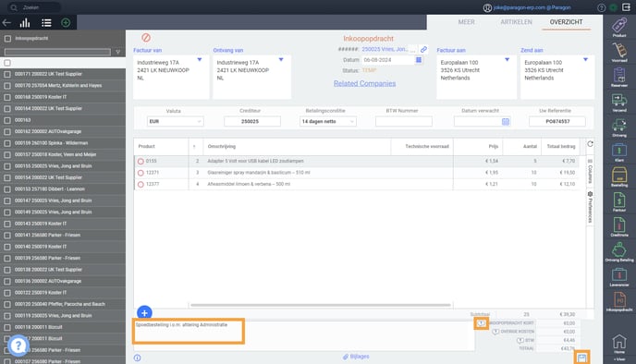Click the filter funnel icon in sidebar
This screenshot has height=364, width=636.
pos(118,52)
